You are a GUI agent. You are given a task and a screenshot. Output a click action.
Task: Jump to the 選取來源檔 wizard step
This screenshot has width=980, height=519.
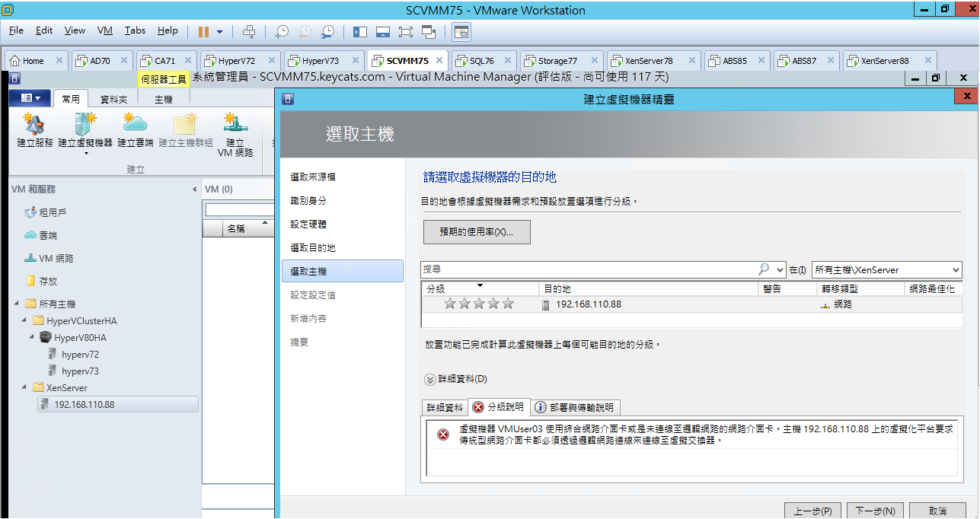point(313,177)
